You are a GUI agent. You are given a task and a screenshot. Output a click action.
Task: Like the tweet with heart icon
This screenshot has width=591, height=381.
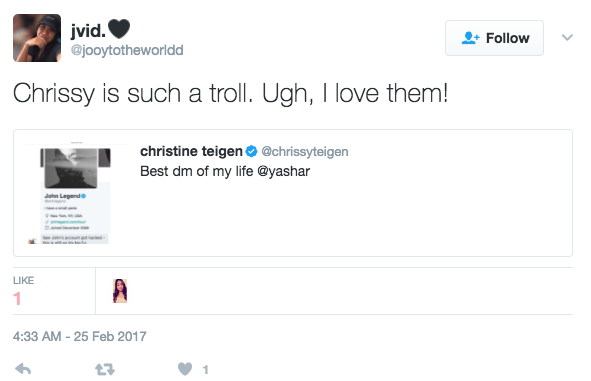[185, 369]
